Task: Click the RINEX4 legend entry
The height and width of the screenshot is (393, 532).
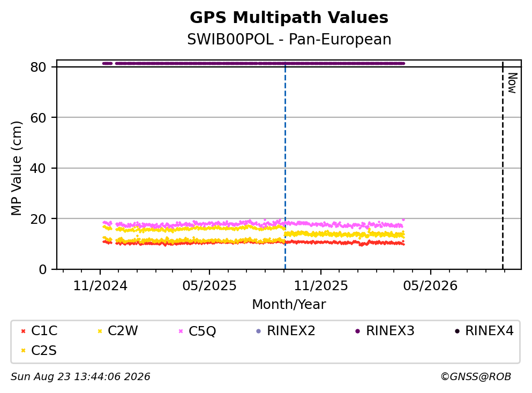Action: click(x=484, y=330)
